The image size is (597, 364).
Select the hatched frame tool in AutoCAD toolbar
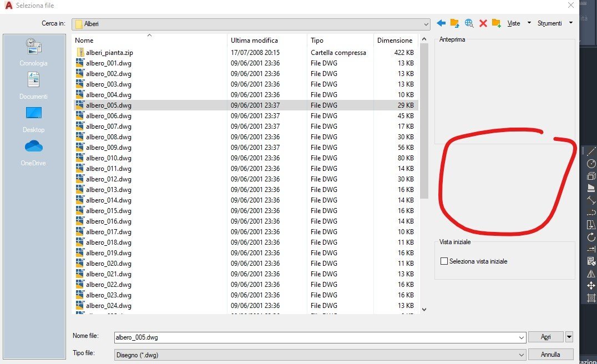click(591, 298)
